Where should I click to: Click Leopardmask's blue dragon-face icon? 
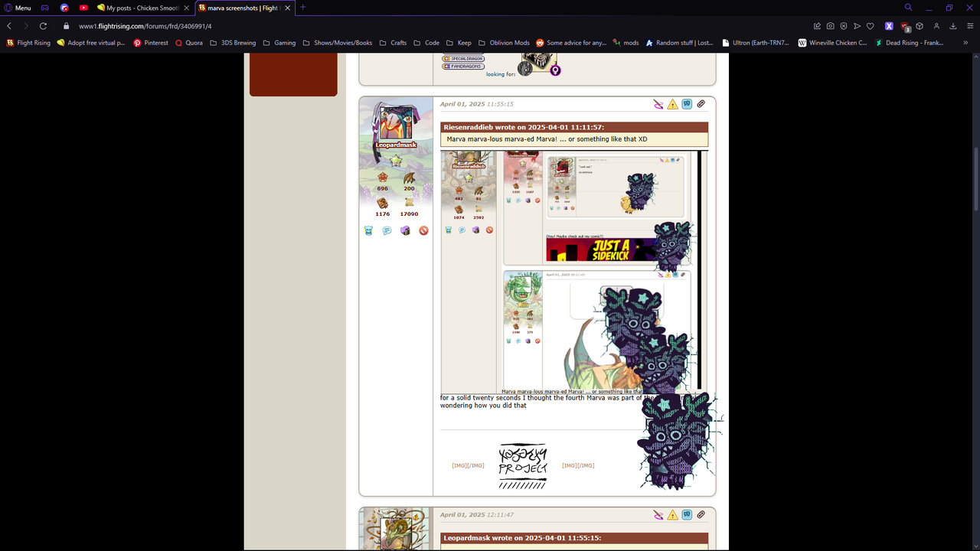(x=368, y=230)
